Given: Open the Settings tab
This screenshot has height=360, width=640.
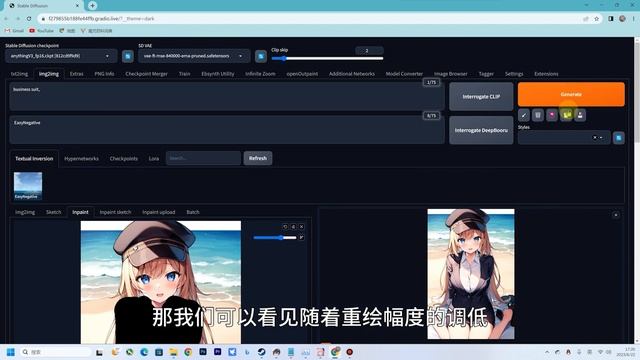Looking at the screenshot, I should pos(514,74).
